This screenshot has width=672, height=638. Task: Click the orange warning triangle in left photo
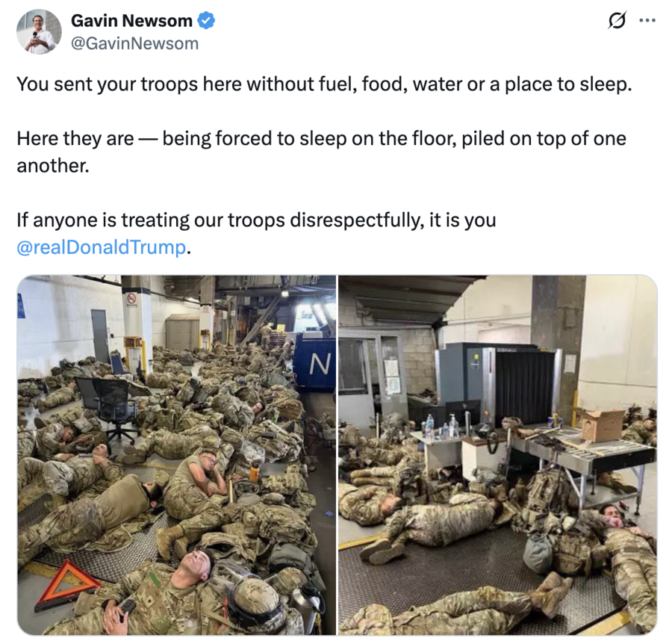[66, 584]
